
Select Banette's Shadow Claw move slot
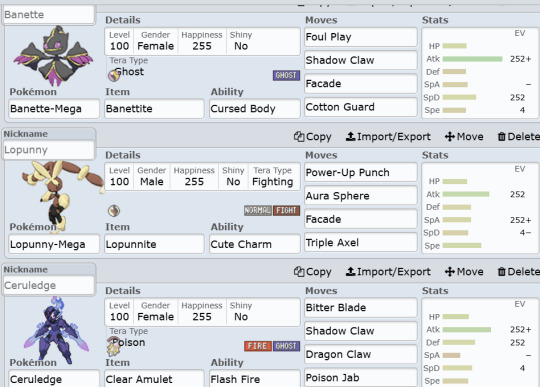(x=361, y=60)
